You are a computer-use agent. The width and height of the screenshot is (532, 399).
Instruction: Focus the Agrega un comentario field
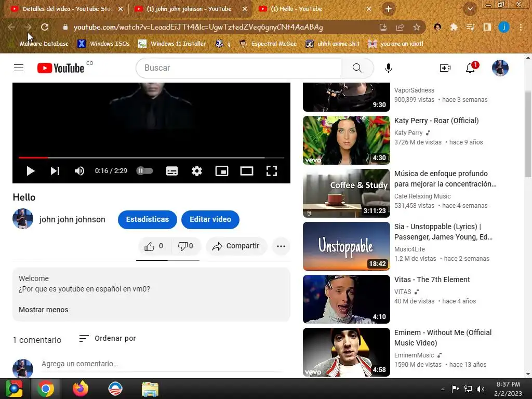point(162,364)
